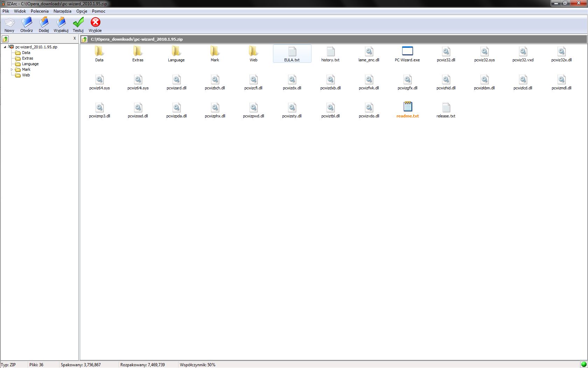Screen dimensions: 588x368
Task: Click the 'Pliki: 36' status bar entry
Action: 36,365
